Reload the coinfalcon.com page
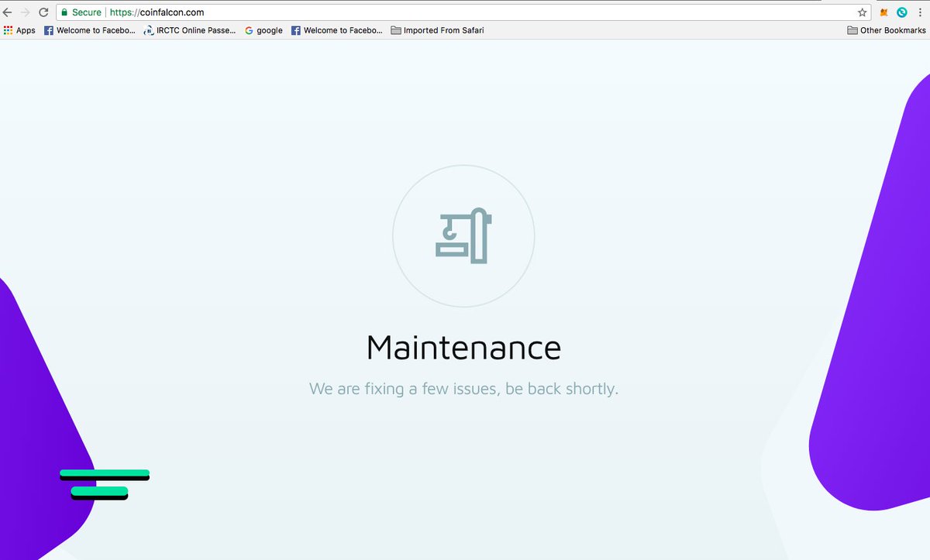The width and height of the screenshot is (930, 560). 43,12
